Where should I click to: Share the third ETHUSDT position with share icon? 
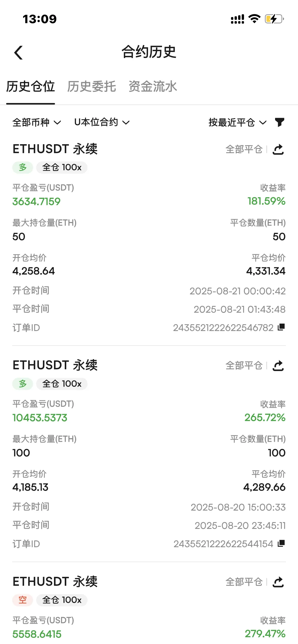tap(278, 582)
